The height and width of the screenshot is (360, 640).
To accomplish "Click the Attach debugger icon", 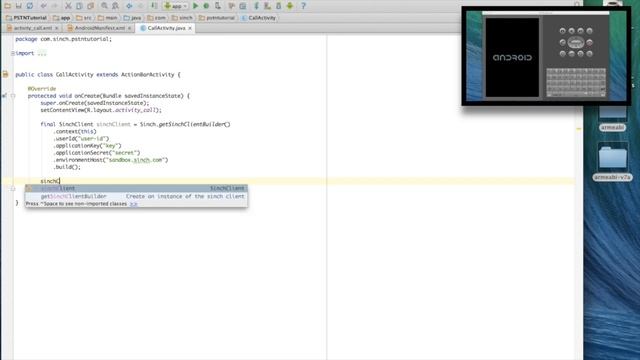I will [x=218, y=6].
